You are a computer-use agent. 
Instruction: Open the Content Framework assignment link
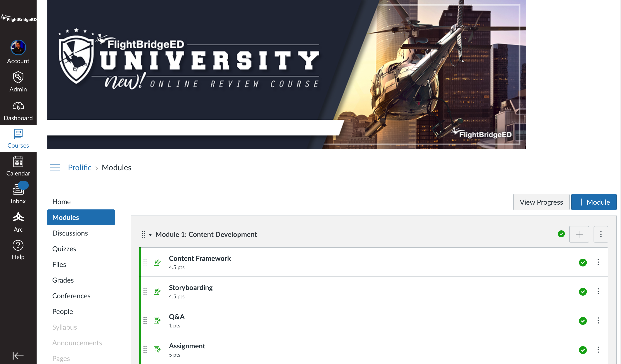pyautogui.click(x=200, y=258)
